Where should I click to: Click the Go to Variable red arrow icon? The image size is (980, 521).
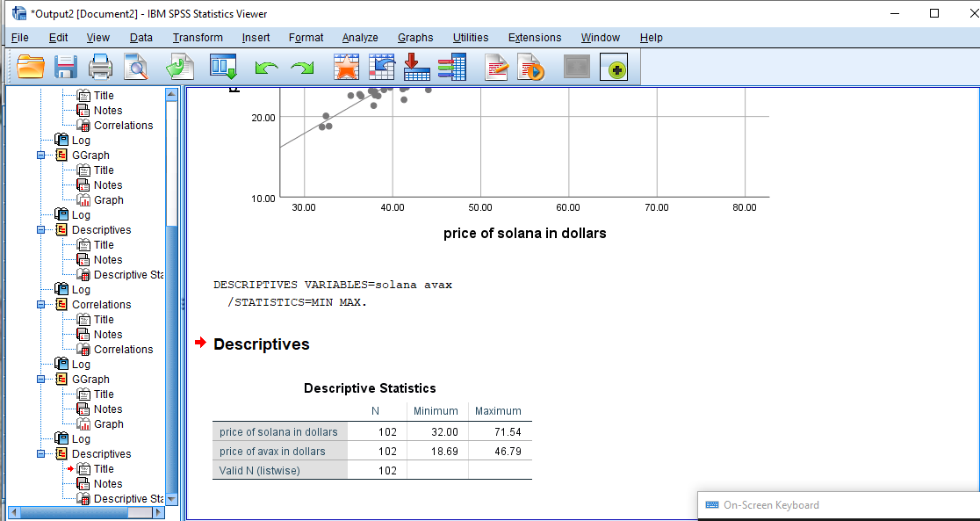click(x=417, y=67)
